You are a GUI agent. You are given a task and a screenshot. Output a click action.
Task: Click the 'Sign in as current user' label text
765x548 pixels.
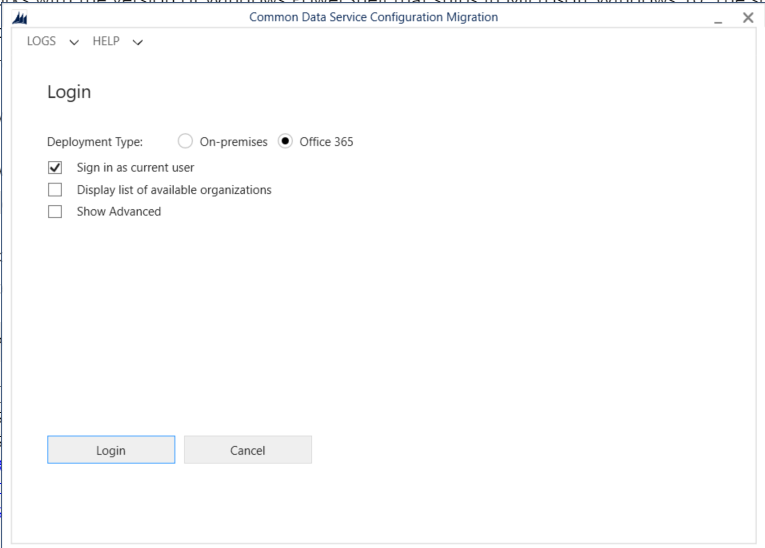pyautogui.click(x=135, y=168)
